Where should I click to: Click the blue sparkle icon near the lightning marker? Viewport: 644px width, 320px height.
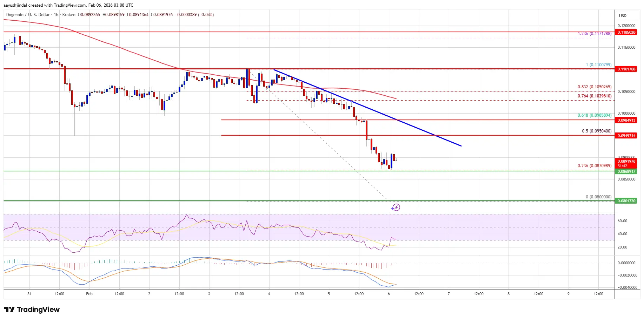click(x=392, y=208)
